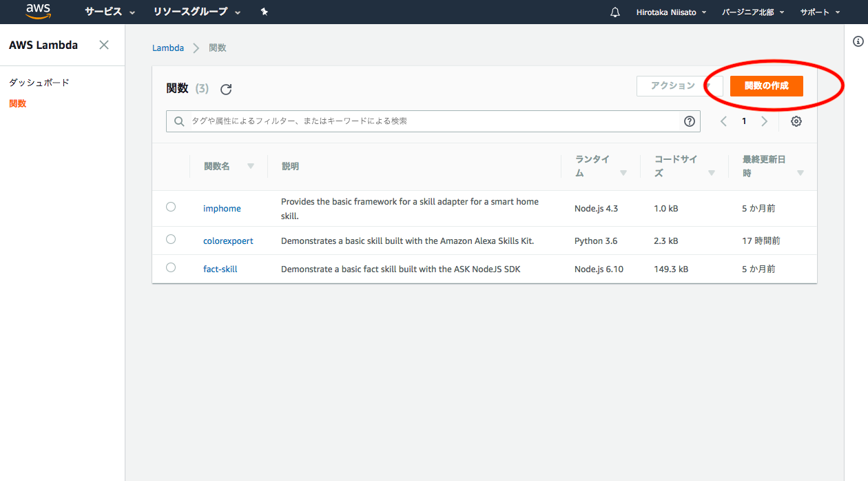Close the AWS Lambda side panel

(x=104, y=45)
